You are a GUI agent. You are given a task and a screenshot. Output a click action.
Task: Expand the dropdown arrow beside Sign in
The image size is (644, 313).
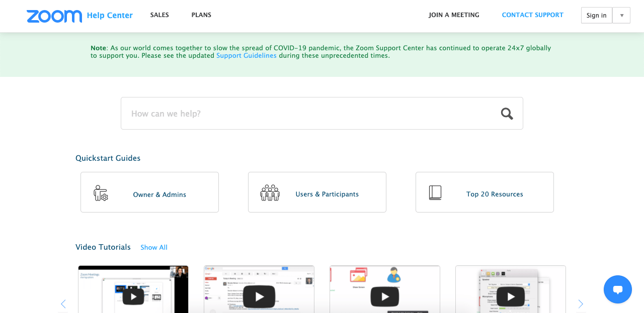point(621,16)
